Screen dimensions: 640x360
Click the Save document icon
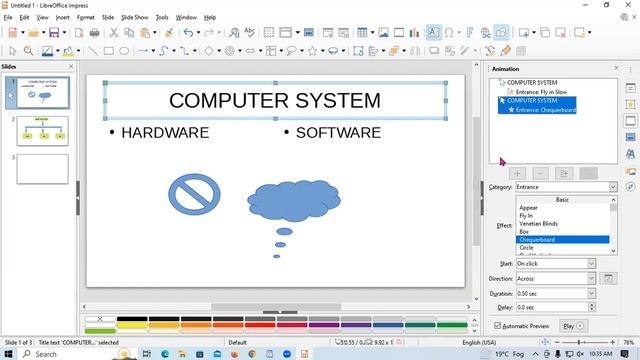point(54,33)
